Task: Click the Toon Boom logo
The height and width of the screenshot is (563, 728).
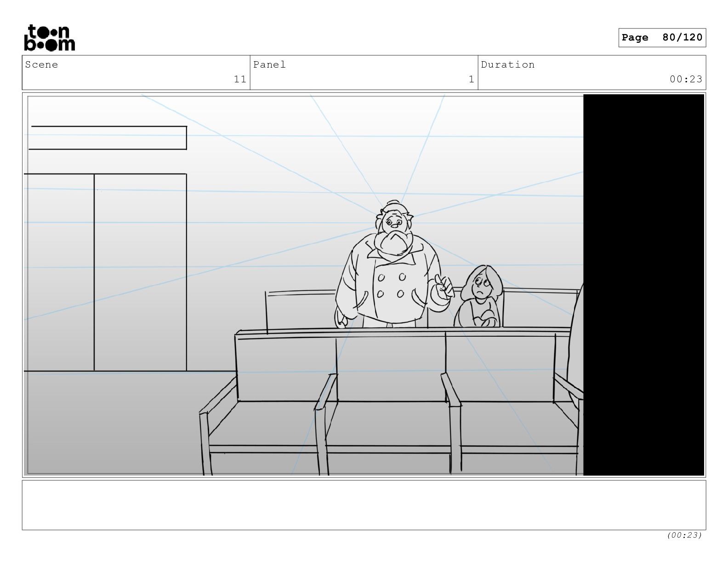Action: tap(49, 38)
